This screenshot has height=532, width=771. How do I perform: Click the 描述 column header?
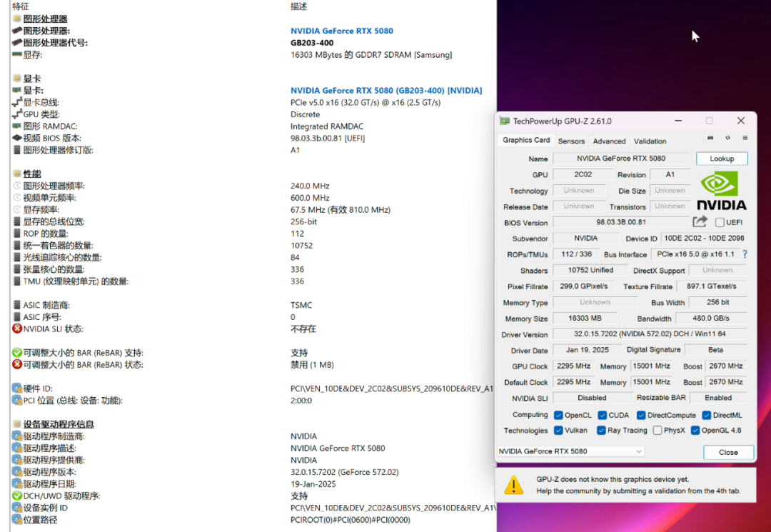pos(298,6)
